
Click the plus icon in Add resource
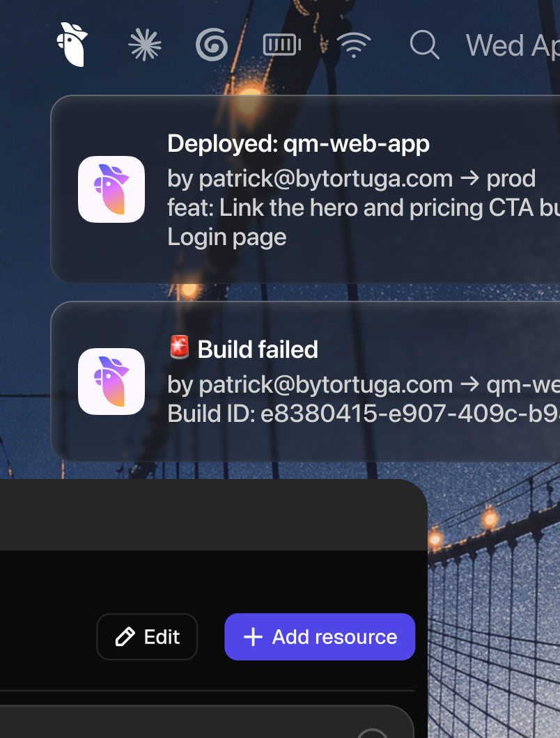coord(253,636)
